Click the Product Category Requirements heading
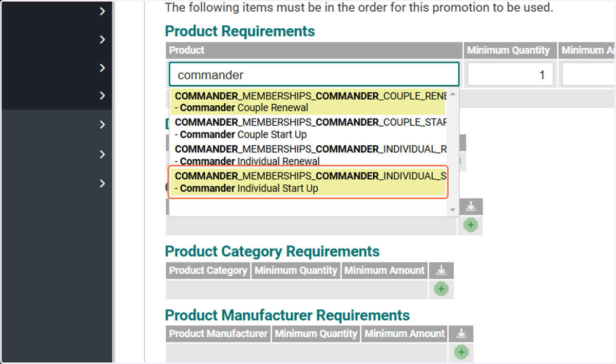The image size is (616, 364). tap(272, 252)
